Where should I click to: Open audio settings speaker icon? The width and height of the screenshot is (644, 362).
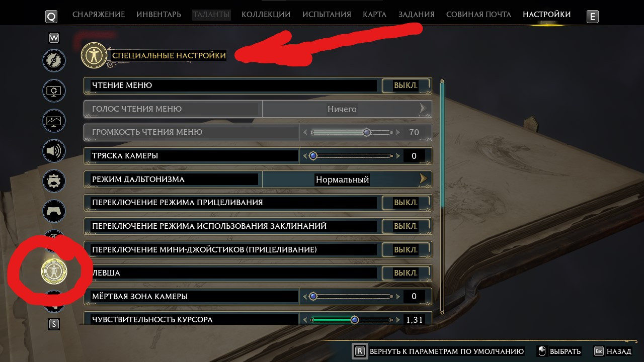54,150
